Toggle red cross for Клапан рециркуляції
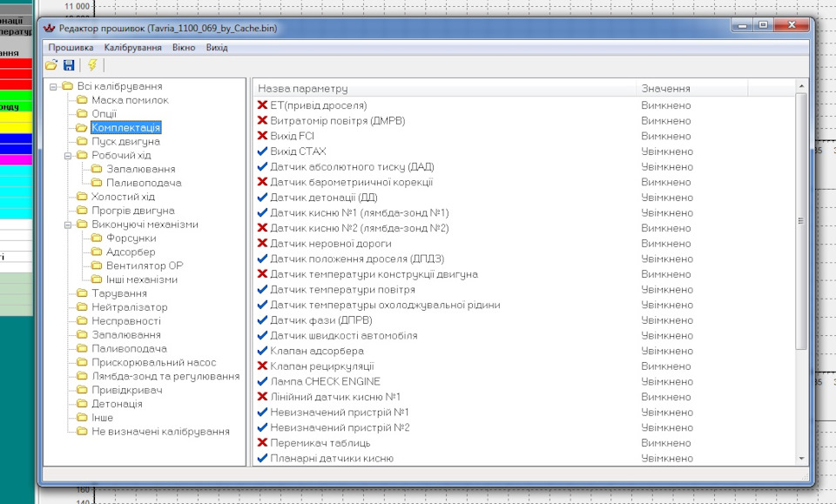 [262, 366]
